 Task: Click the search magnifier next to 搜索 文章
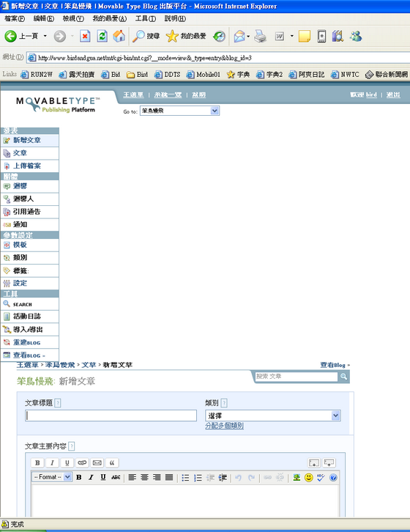pyautogui.click(x=343, y=376)
